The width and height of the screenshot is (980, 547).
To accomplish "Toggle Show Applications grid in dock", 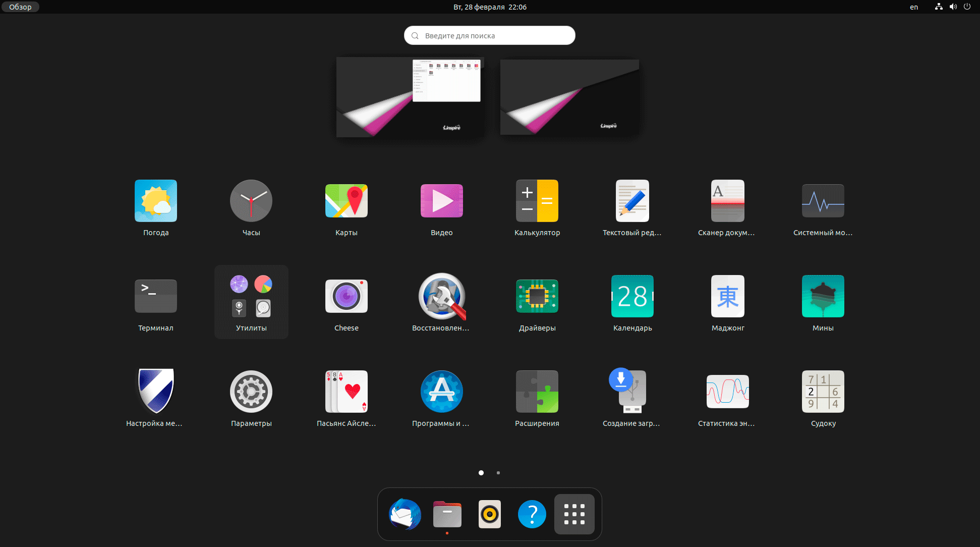I will coord(574,514).
